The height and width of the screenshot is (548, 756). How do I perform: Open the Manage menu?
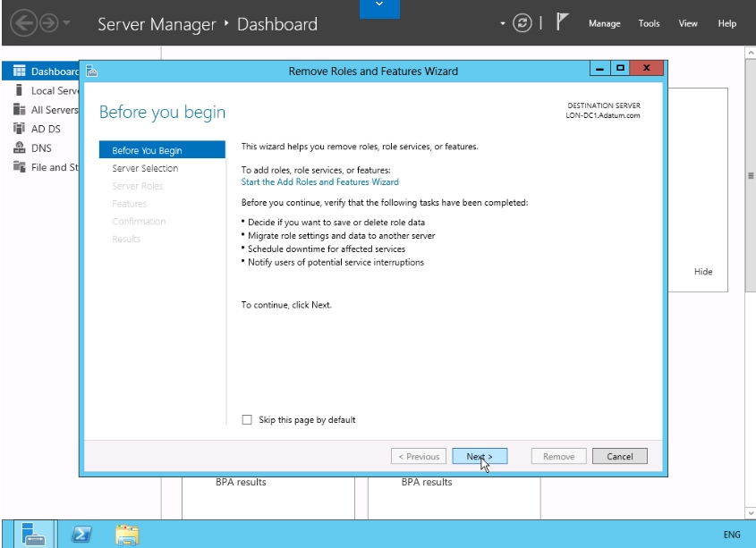click(604, 23)
